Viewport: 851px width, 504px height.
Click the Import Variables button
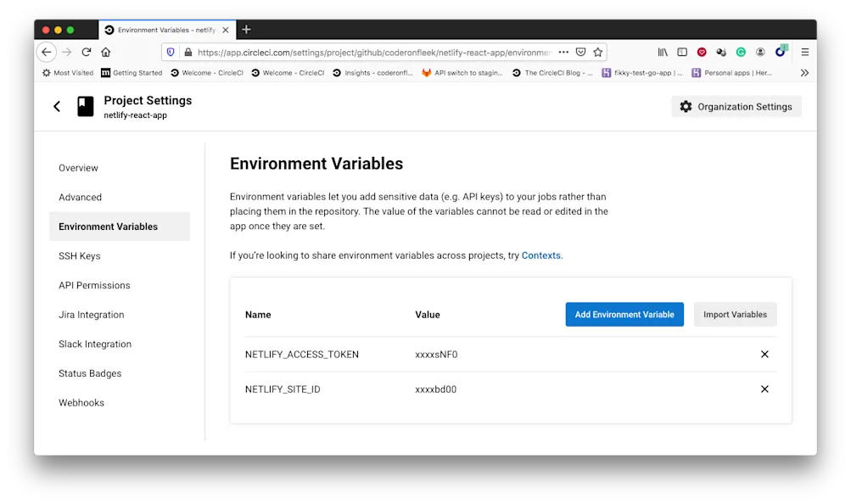click(x=736, y=314)
